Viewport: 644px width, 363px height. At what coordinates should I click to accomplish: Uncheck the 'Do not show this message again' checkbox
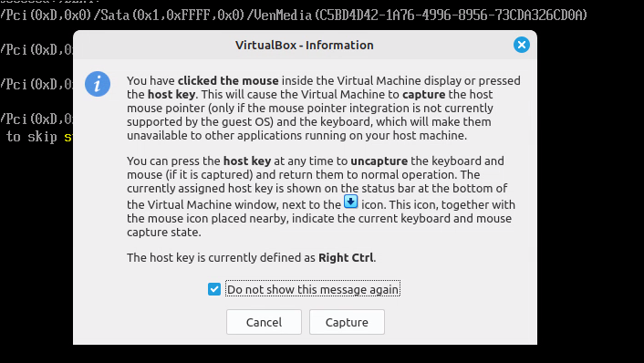(x=214, y=289)
